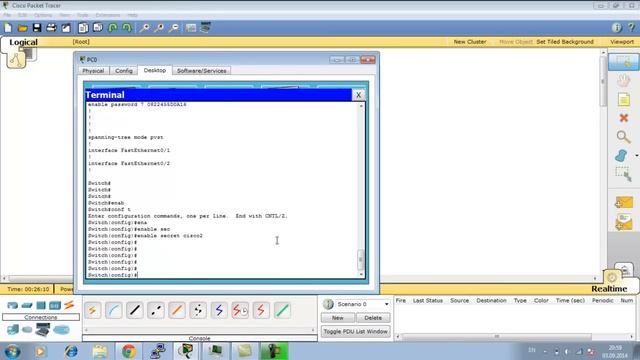Choose the green Octal cable
This screenshot has width=640, height=360.
(282, 311)
